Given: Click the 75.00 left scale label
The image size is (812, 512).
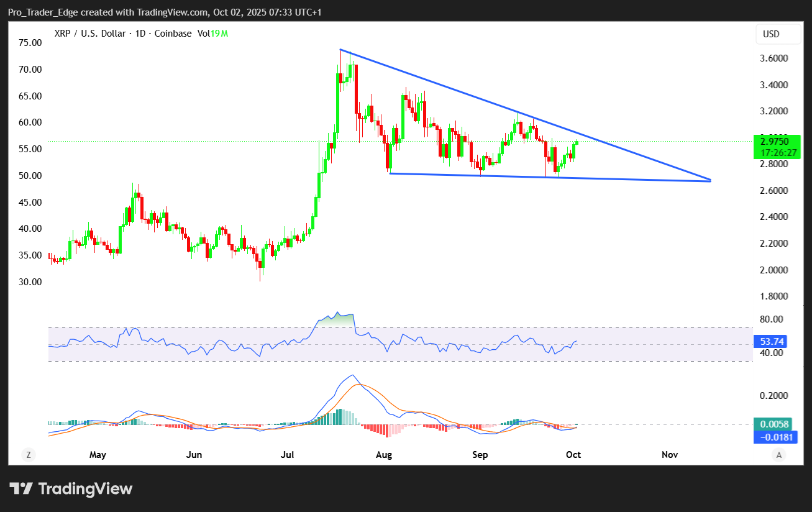Looking at the screenshot, I should pos(30,43).
